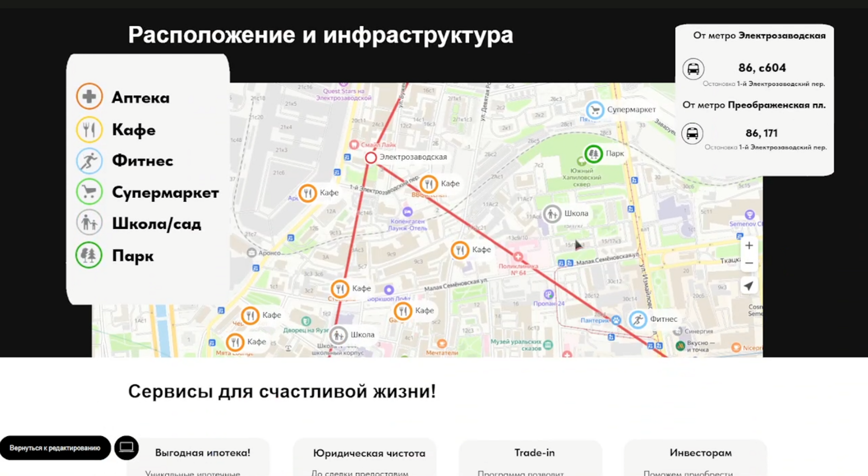The width and height of the screenshot is (868, 476).
Task: Click the Фитнес marker on the map
Action: coord(638,319)
